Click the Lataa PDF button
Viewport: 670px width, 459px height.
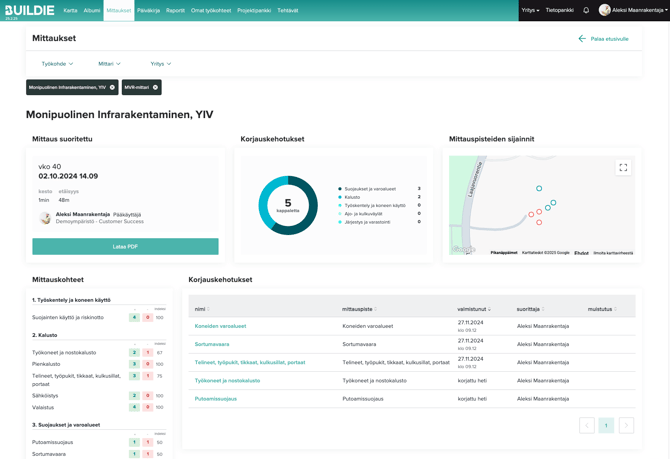(x=125, y=246)
